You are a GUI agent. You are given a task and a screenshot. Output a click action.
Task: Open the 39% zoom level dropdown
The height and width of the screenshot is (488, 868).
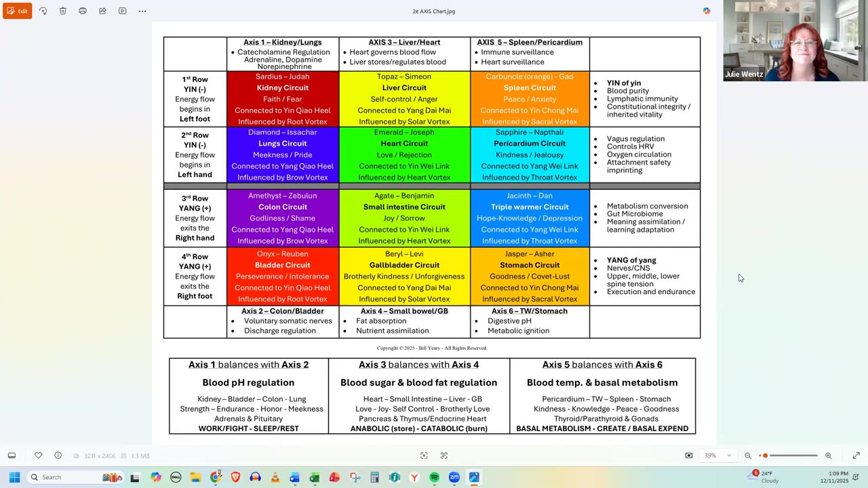(x=719, y=455)
